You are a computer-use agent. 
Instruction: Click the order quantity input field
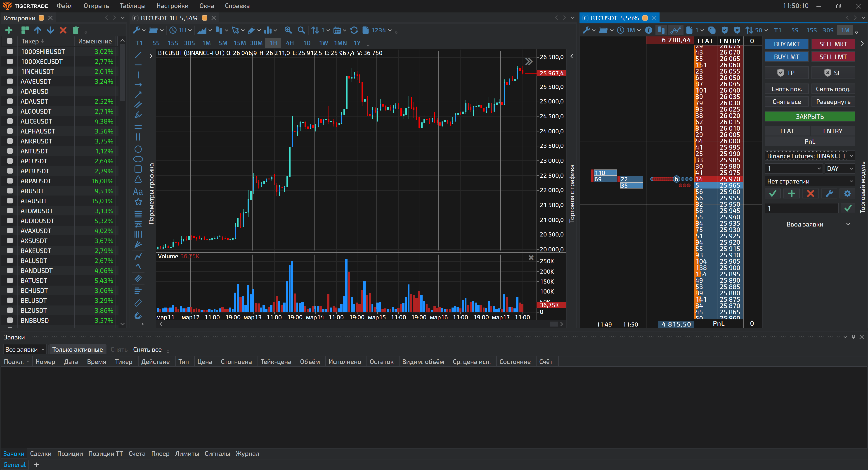[x=801, y=208]
